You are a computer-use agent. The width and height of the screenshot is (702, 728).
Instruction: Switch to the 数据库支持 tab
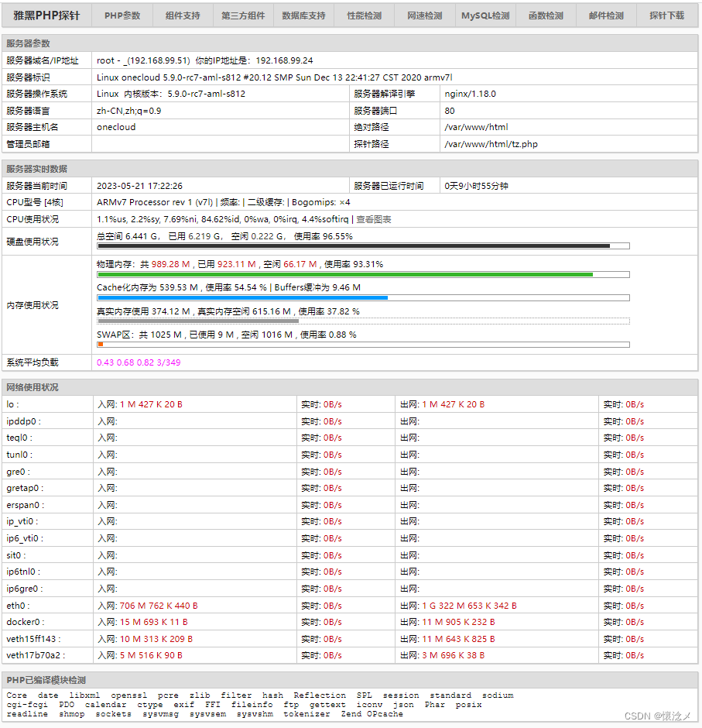pyautogui.click(x=303, y=15)
